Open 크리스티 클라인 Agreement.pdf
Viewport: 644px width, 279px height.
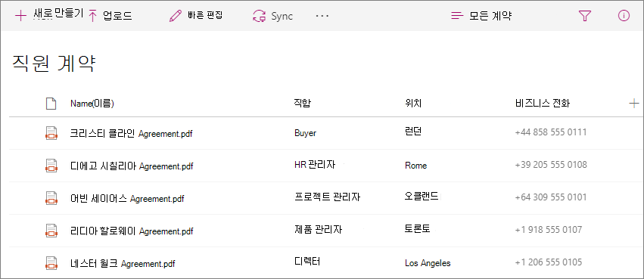coord(132,133)
